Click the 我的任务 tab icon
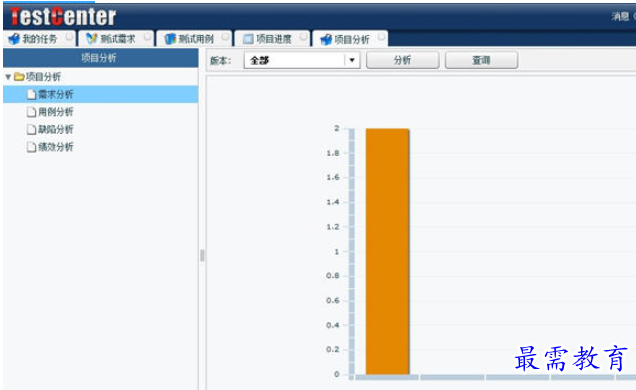 pyautogui.click(x=14, y=39)
